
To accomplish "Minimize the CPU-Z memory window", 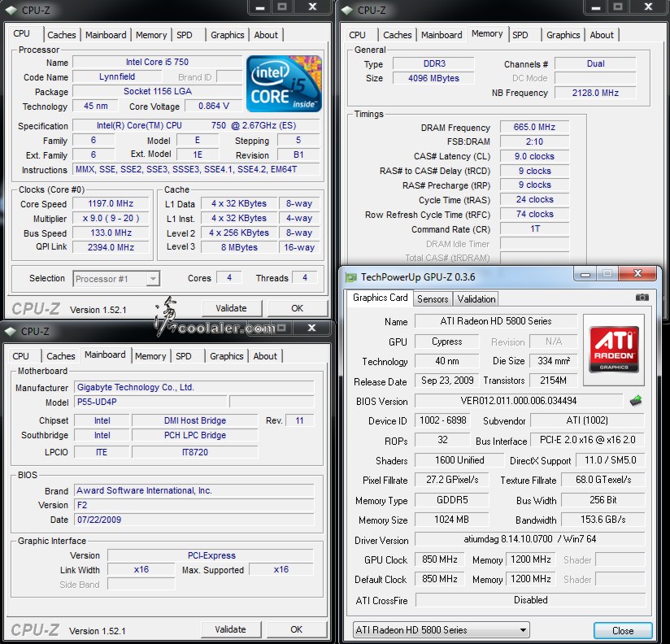I will click(596, 7).
